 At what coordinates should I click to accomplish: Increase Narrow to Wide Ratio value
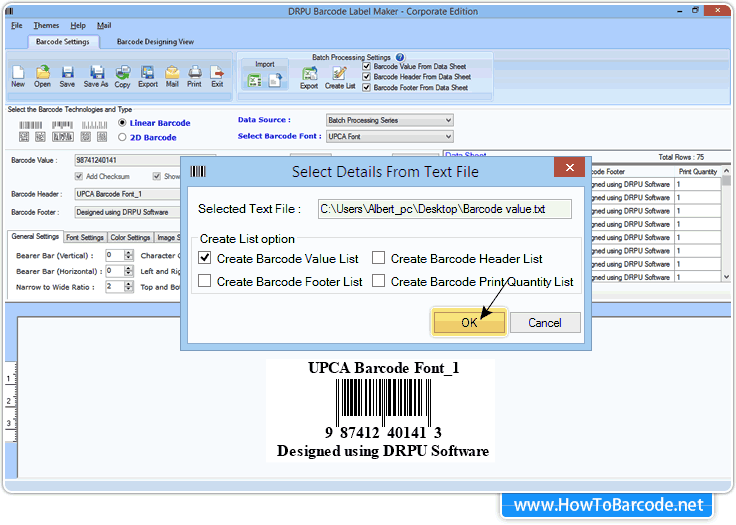point(129,284)
